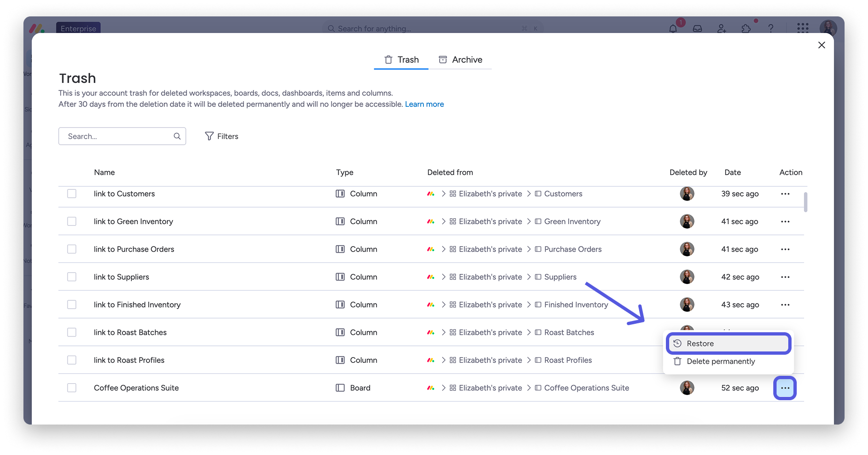Open the nine-dot products switcher
This screenshot has height=455, width=868.
(x=803, y=29)
